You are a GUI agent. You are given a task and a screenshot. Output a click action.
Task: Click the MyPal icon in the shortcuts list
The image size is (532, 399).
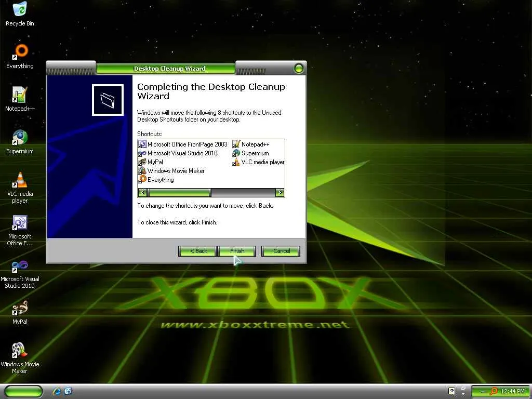(142, 162)
